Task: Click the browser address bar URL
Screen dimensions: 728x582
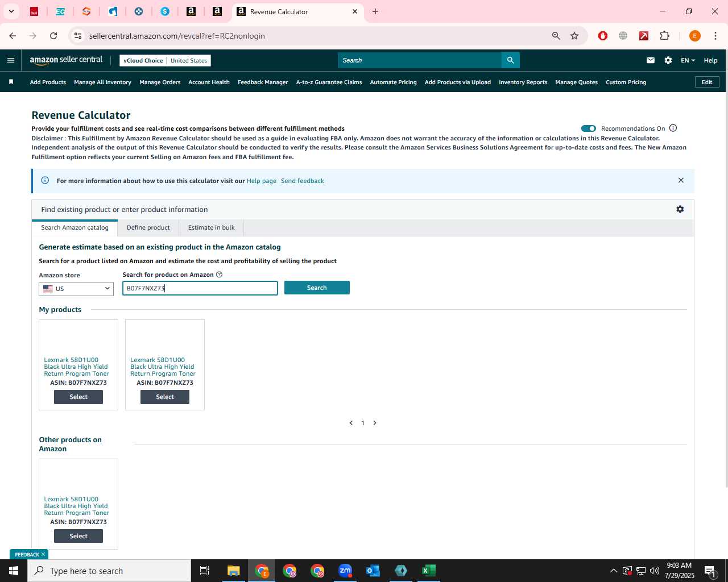Action: click(177, 36)
